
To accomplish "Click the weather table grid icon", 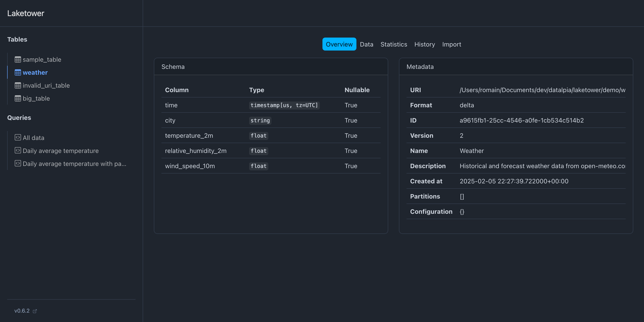I will (18, 72).
